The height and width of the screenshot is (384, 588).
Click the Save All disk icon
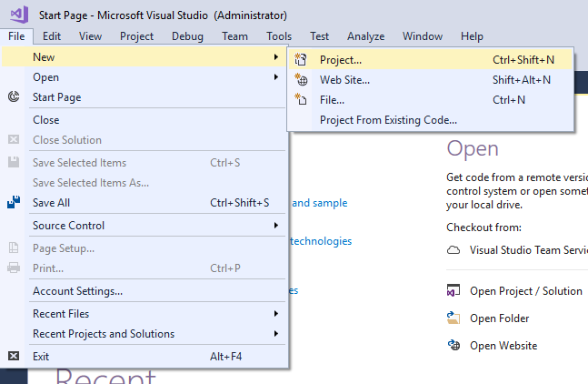click(14, 203)
